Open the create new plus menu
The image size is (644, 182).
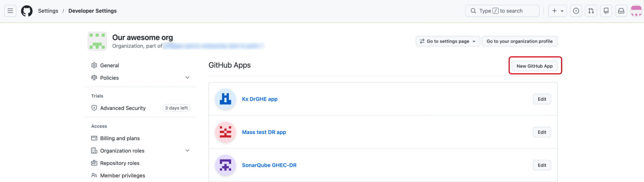pyautogui.click(x=557, y=11)
